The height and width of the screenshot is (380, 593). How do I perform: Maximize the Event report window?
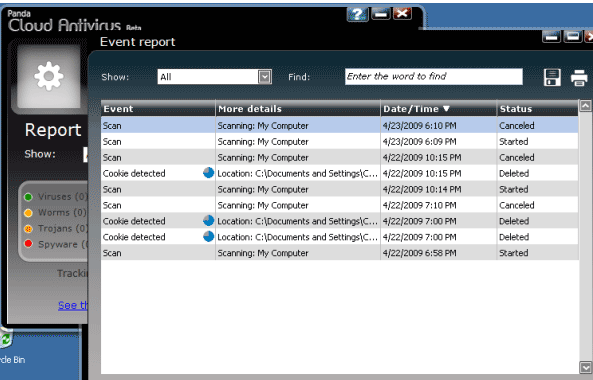573,37
